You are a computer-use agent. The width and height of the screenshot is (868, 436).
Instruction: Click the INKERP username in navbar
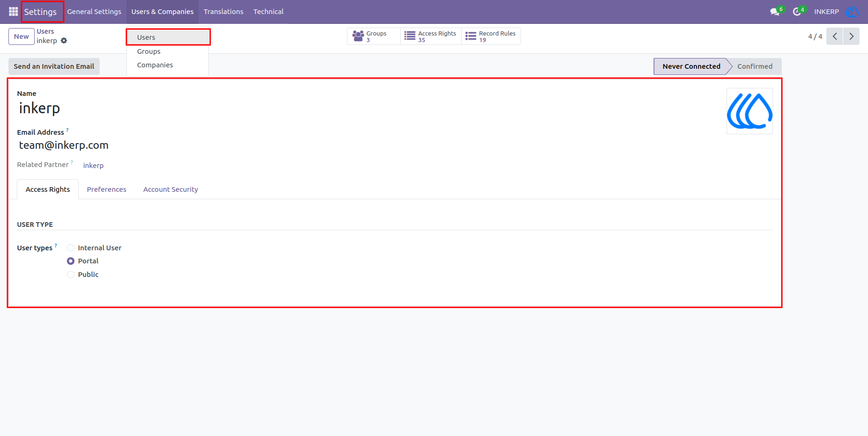[826, 12]
